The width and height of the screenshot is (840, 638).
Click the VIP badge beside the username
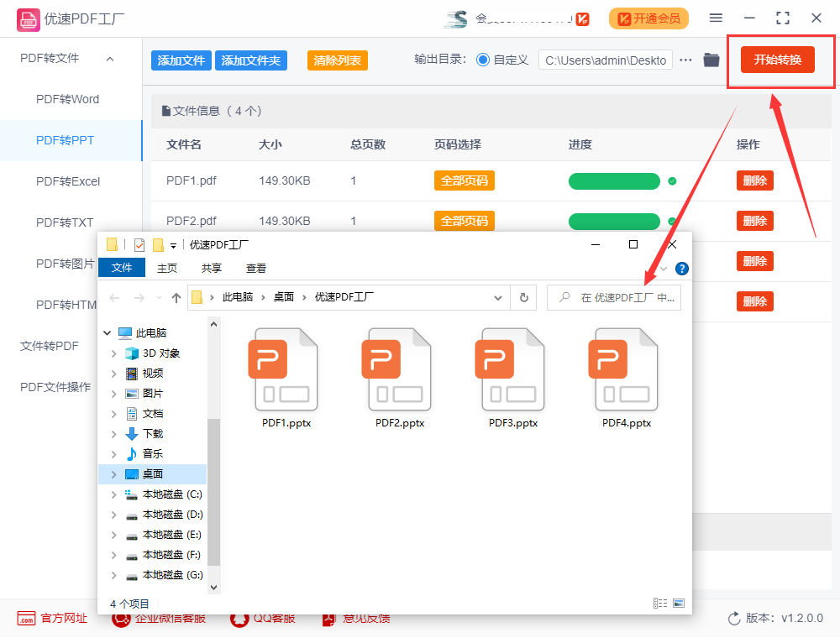(584, 19)
